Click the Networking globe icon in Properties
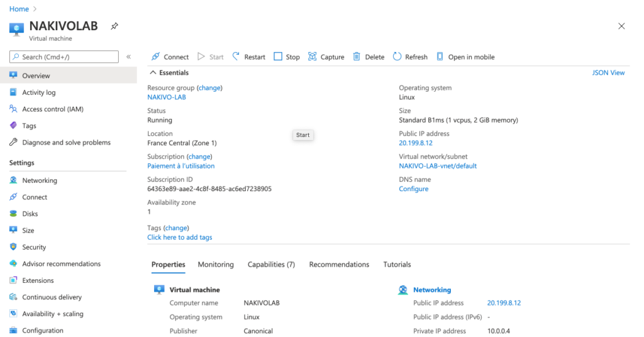Screen dimensions: 644x337 (x=403, y=290)
